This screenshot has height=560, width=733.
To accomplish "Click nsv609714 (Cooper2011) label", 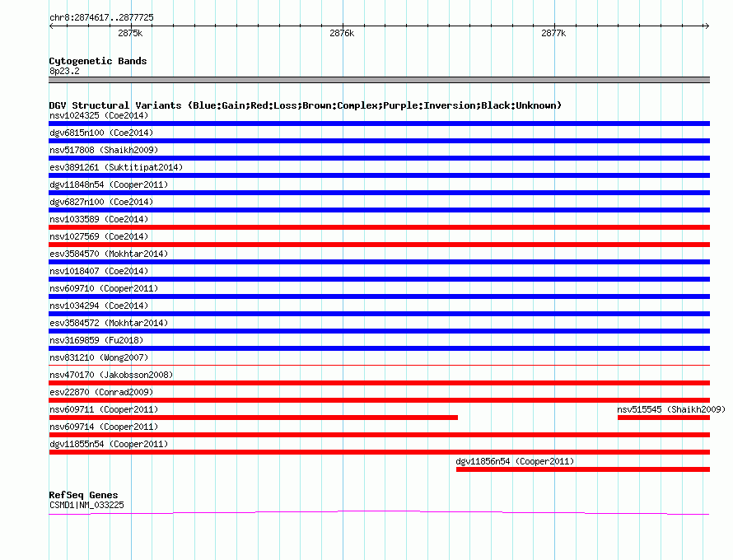I will [x=104, y=427].
